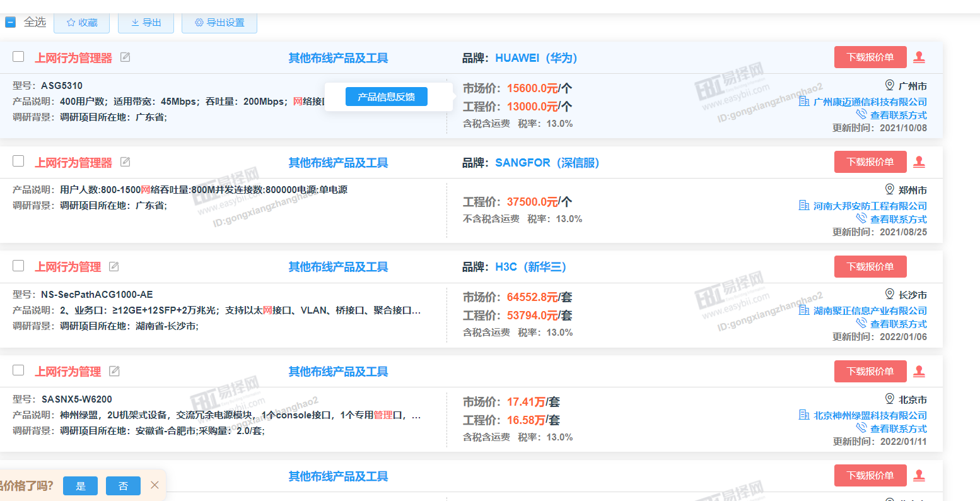Click 其他布线产品及工具 category in H3C row
980x501 pixels.
[338, 267]
